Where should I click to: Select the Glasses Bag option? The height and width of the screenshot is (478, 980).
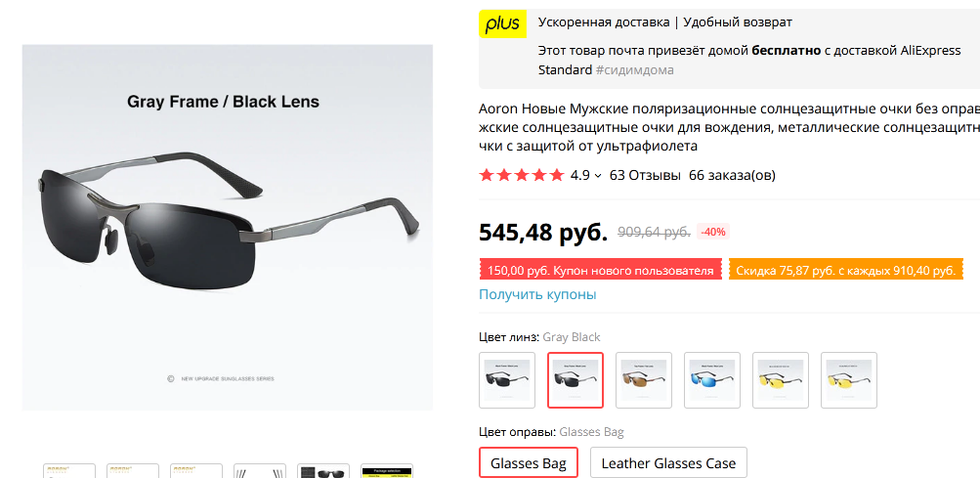529,463
